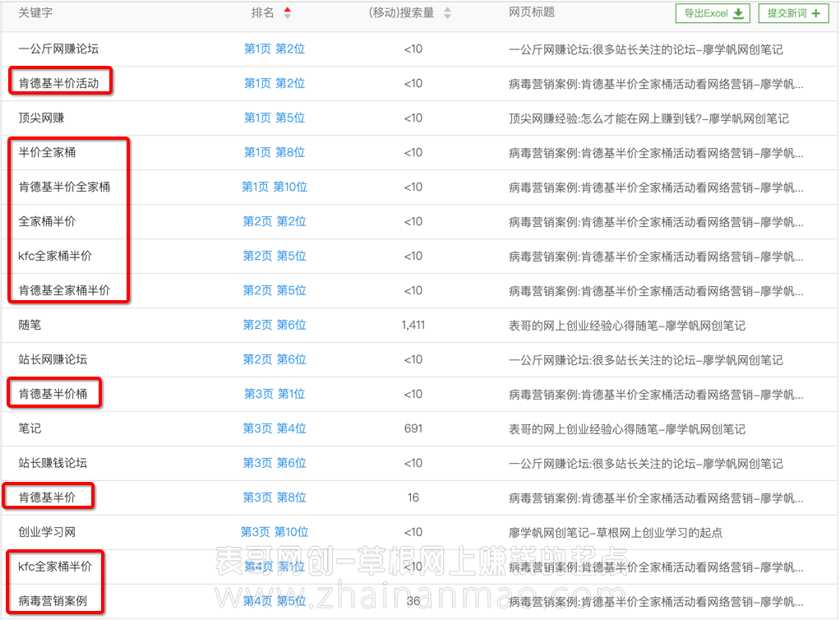Screen dimensions: 840x620
Task: Sort by 排名 column arrow
Action: pyautogui.click(x=288, y=13)
